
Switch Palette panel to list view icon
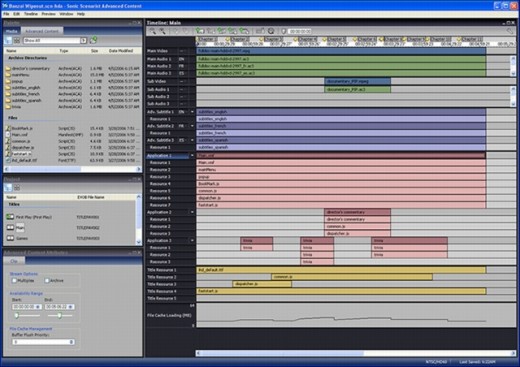(x=9, y=40)
